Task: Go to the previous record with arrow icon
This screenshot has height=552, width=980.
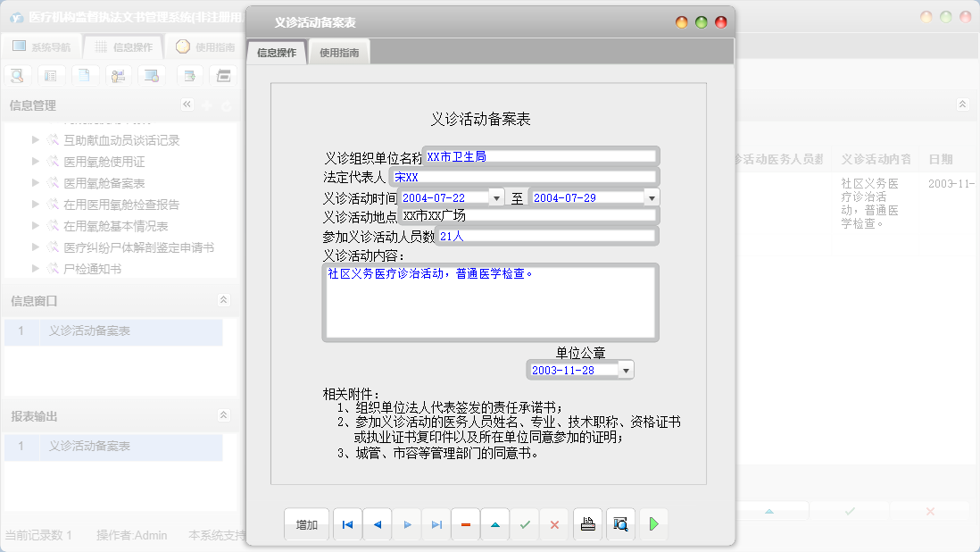Action: 377,524
